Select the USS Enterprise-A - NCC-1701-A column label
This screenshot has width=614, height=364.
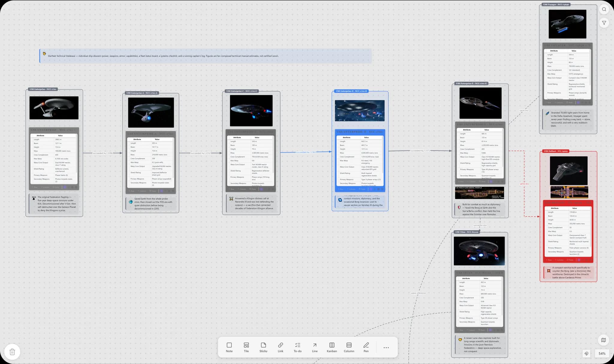pyautogui.click(x=142, y=93)
